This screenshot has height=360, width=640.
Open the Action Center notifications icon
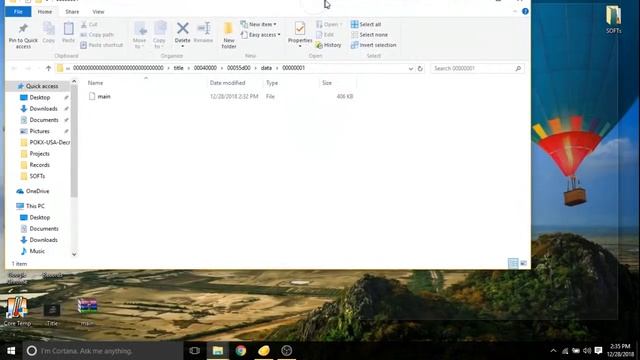(x=598, y=351)
